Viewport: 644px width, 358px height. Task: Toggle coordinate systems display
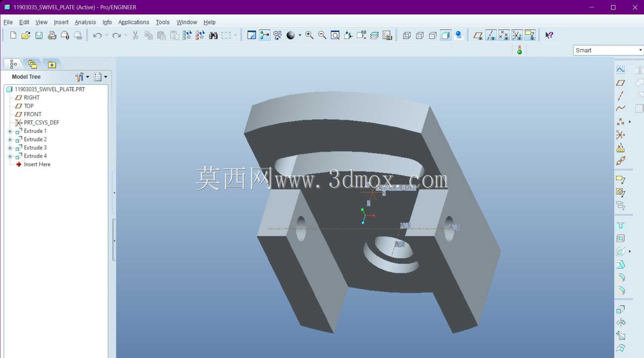pyautogui.click(x=517, y=36)
